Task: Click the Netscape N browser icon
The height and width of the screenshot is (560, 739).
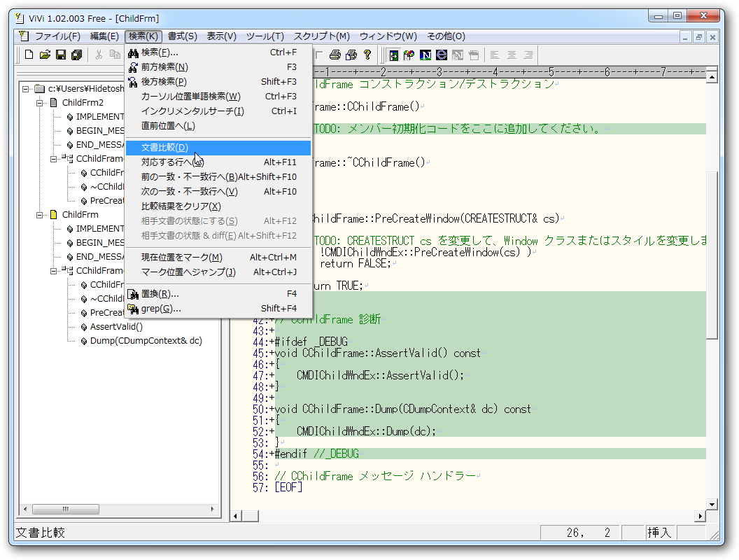Action: point(425,55)
